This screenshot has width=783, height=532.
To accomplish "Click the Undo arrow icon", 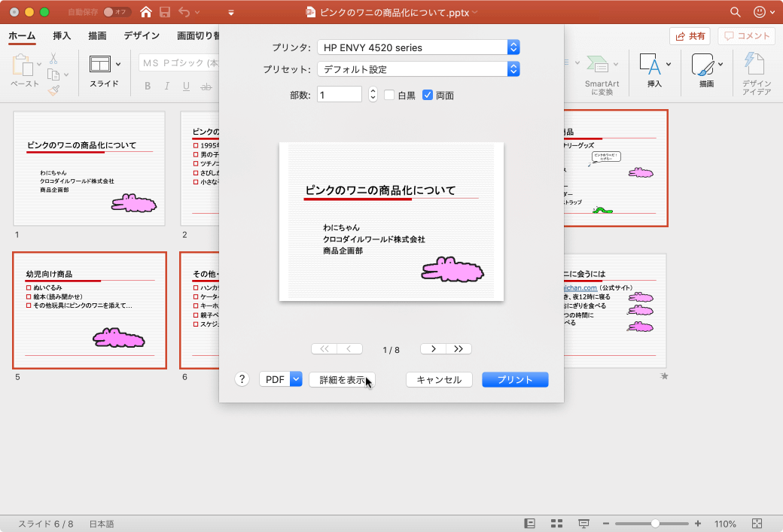I will tap(184, 12).
